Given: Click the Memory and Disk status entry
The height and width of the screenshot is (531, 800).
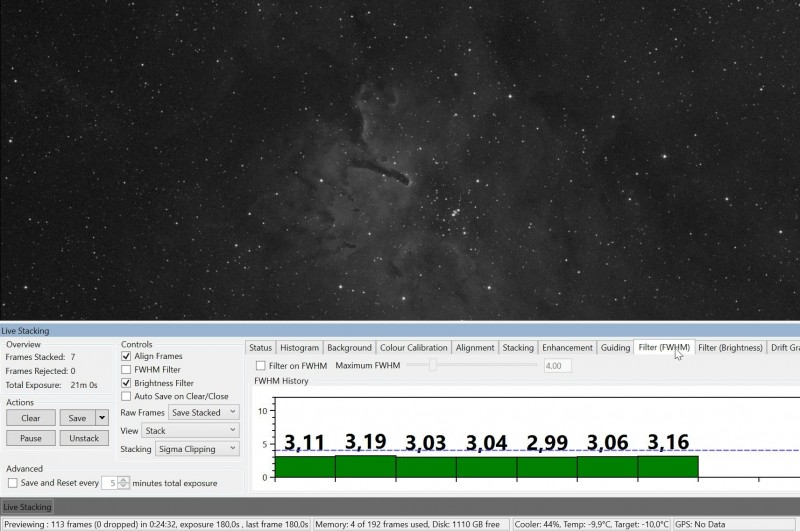Looking at the screenshot, I should (x=411, y=524).
